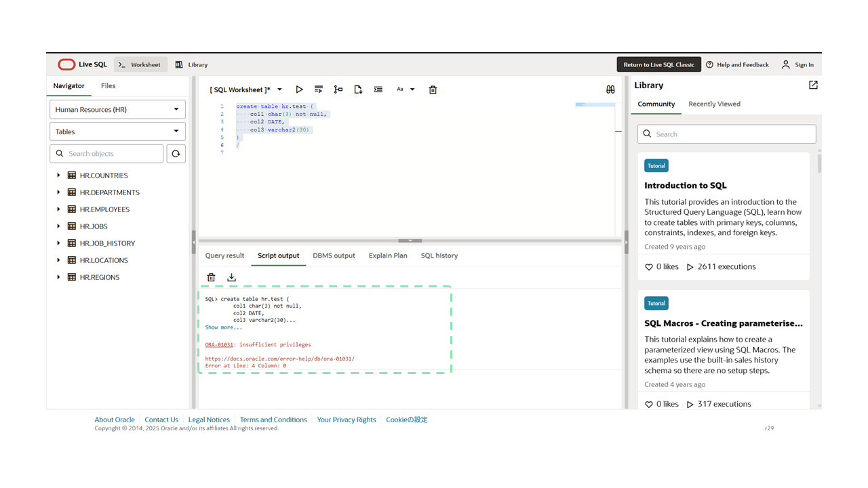Click the help icon beside Help and Feedback
The width and height of the screenshot is (868, 488).
tap(709, 64)
